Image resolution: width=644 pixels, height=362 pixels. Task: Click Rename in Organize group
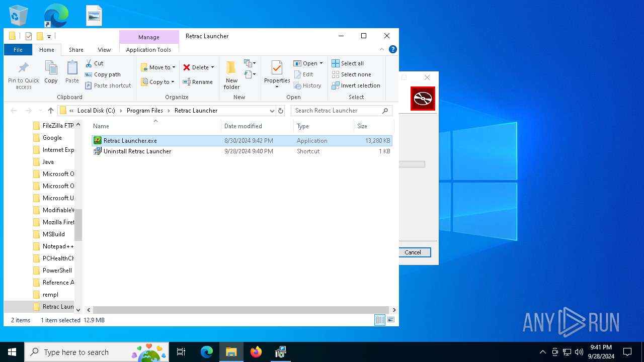(198, 82)
